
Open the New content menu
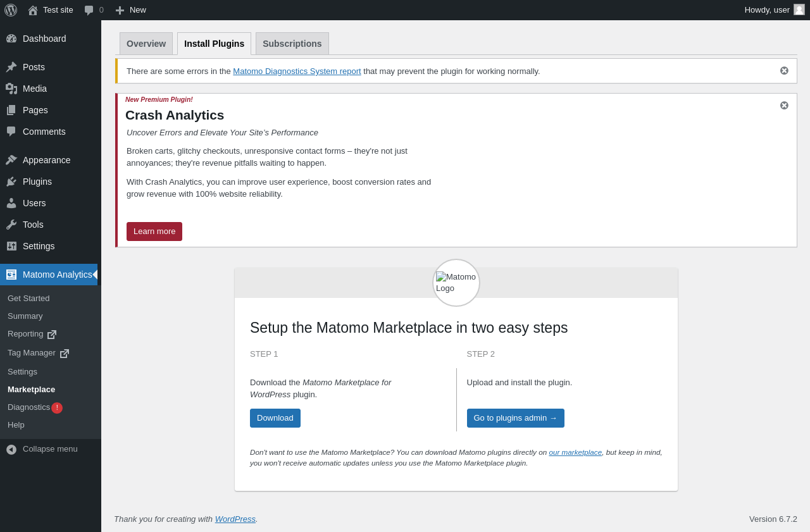click(x=131, y=10)
